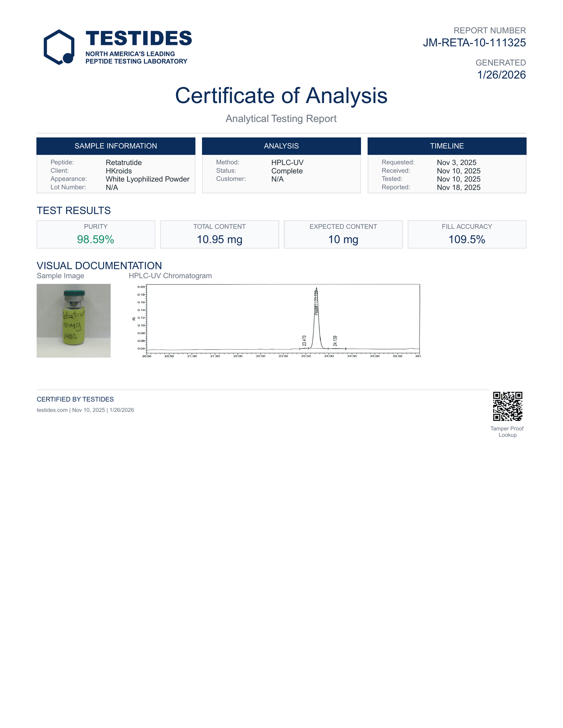Click the generated date 1/26/2026
Image resolution: width=563 pixels, height=728 pixels.
501,75
